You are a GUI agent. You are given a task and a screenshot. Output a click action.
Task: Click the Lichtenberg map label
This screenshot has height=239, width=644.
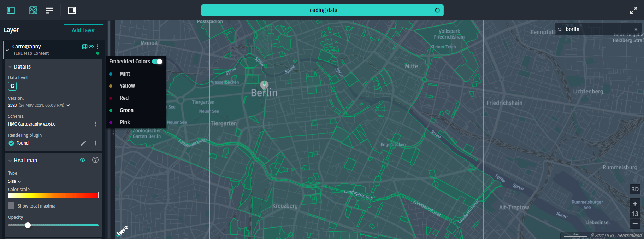click(588, 91)
